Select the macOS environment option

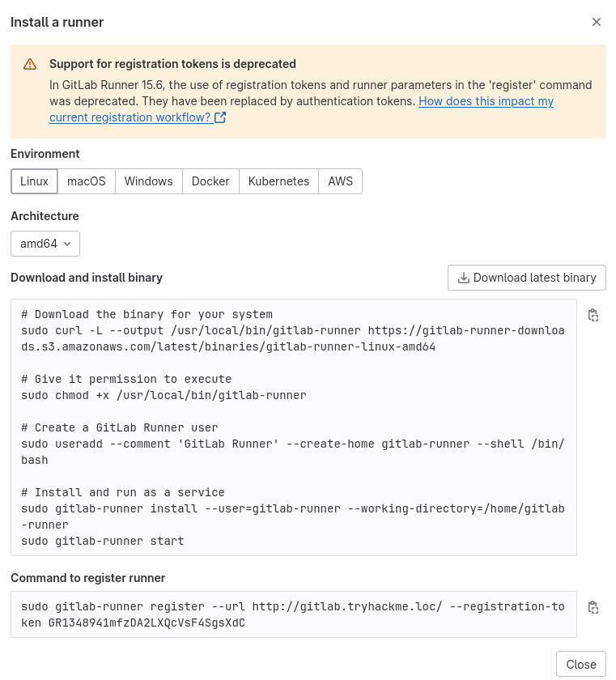87,181
